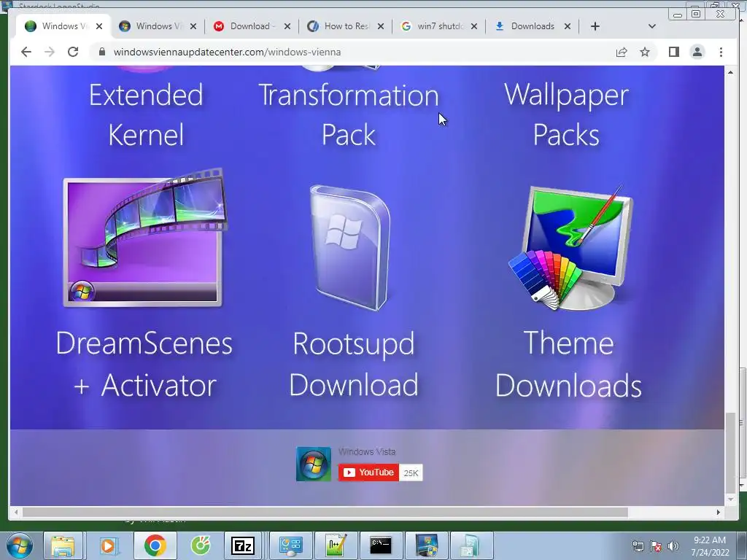This screenshot has height=560, width=747.
Task: Expand the tab search dropdown
Action: tap(652, 26)
